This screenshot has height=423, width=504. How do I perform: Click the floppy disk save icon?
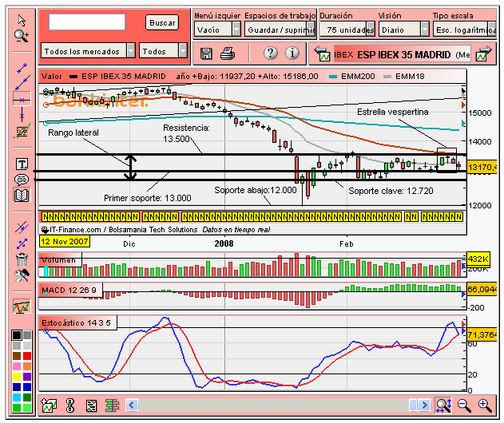(x=206, y=53)
